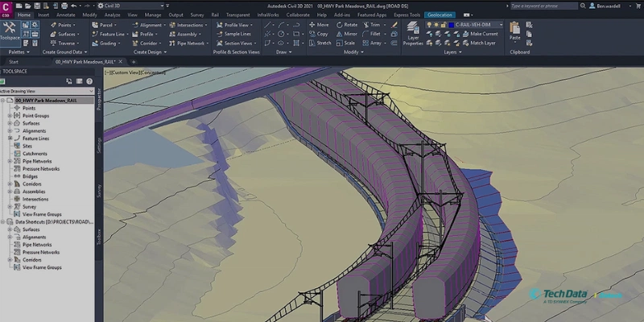Click the Circle draw tool icon

point(281,34)
